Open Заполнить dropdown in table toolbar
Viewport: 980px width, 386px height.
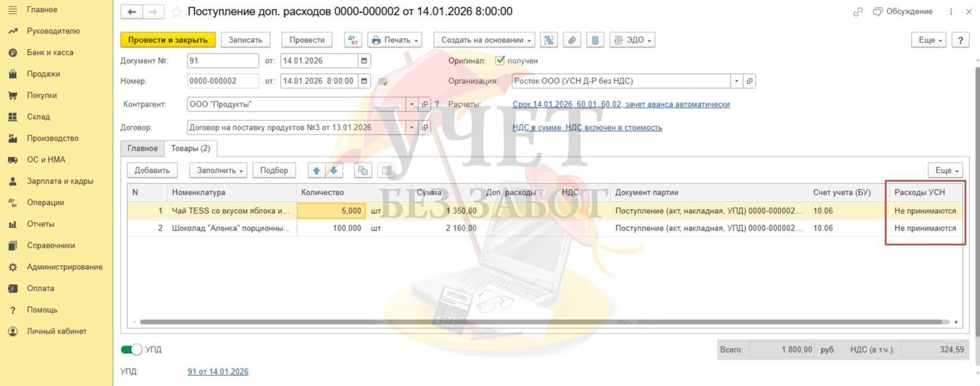tap(218, 170)
